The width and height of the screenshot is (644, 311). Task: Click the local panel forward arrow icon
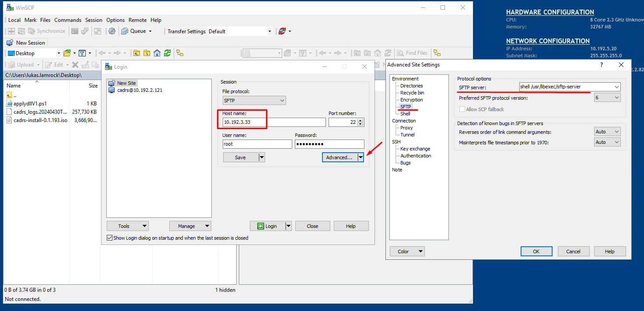pyautogui.click(x=117, y=53)
